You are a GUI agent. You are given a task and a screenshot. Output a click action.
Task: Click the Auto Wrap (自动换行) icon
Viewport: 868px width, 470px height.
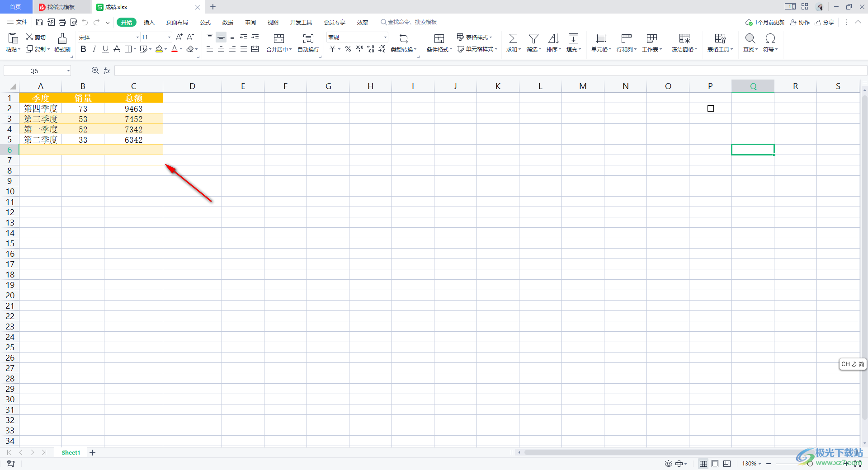pos(308,38)
